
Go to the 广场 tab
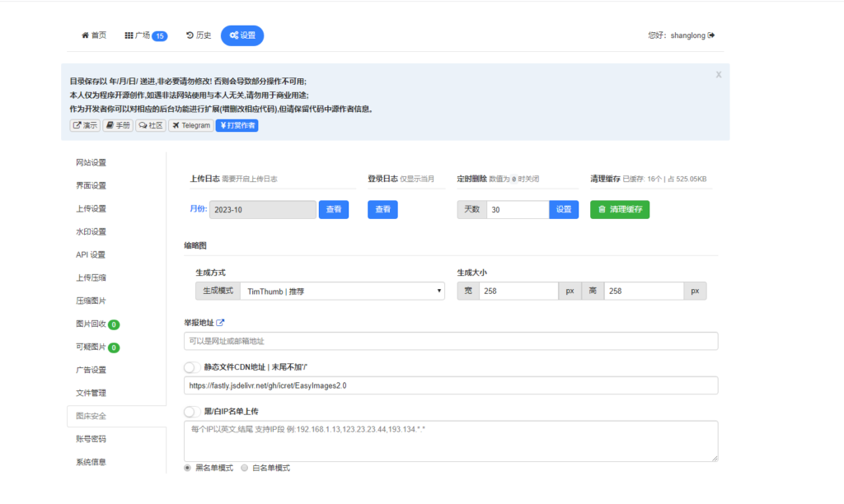[145, 35]
